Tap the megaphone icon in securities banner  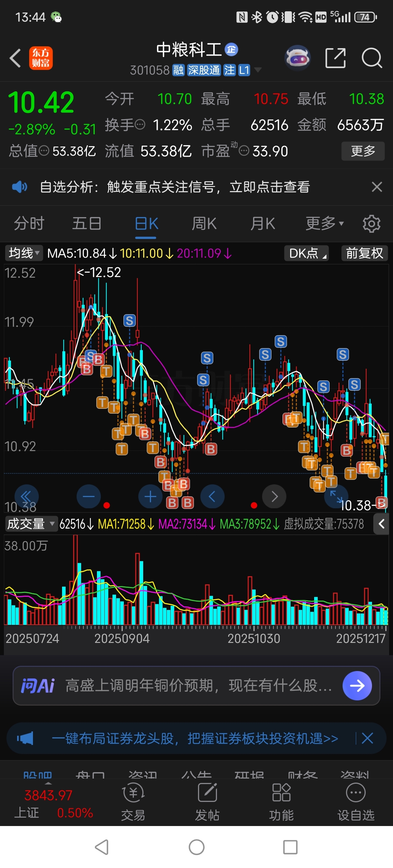25,738
